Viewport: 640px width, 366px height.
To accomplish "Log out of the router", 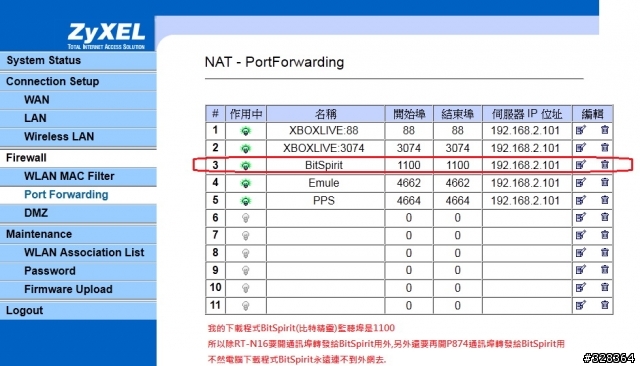I will click(x=78, y=311).
